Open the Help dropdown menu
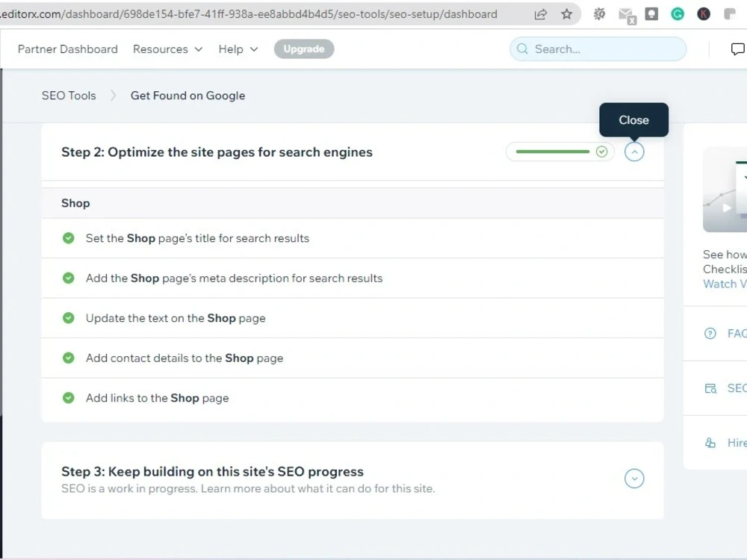The height and width of the screenshot is (560, 747). coord(238,49)
